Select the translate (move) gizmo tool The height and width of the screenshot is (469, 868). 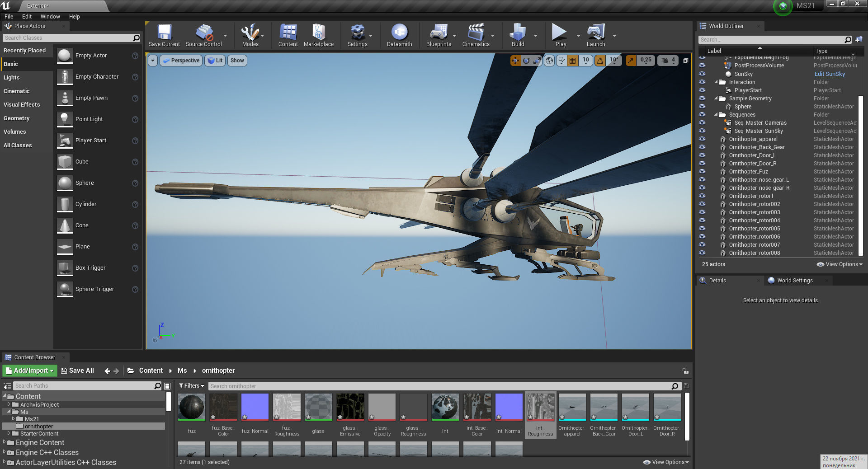[515, 61]
